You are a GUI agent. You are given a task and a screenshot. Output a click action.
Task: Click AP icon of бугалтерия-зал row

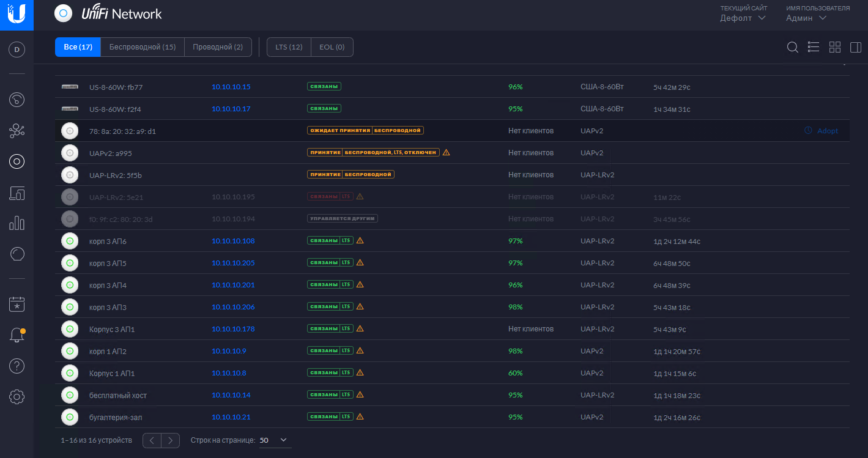[70, 417]
